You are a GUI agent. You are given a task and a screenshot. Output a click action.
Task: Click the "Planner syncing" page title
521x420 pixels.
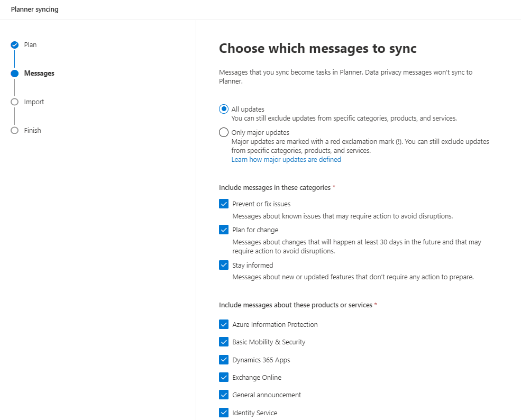coord(34,9)
